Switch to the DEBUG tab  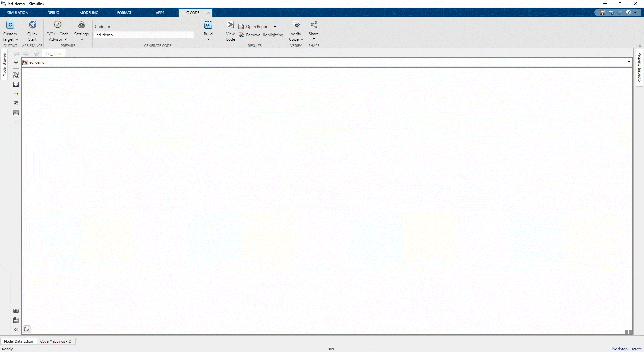tap(53, 13)
